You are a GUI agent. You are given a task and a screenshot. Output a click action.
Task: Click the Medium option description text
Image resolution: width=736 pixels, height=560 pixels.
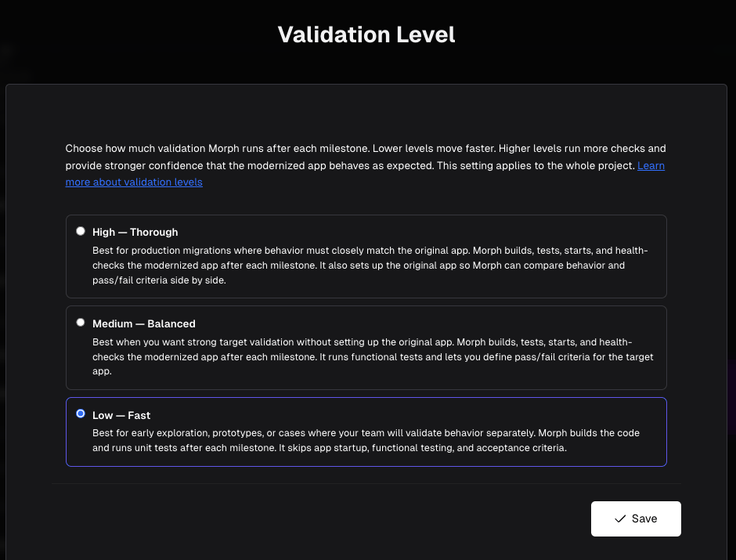tap(373, 356)
